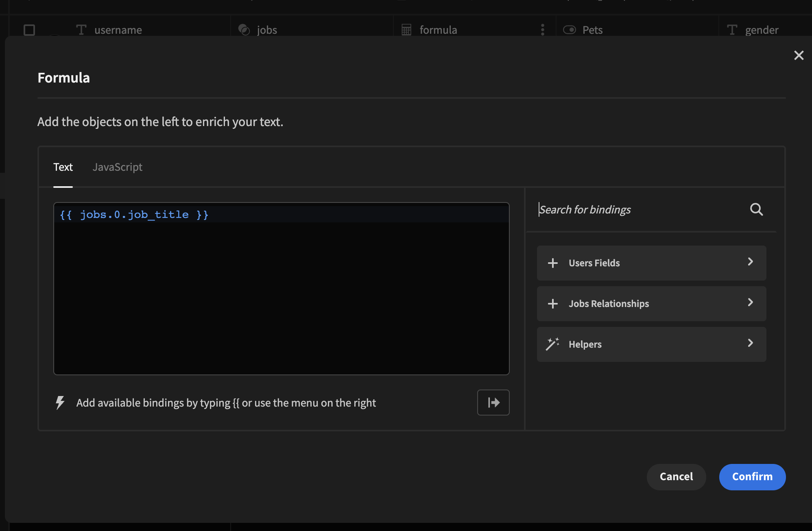Click the search magnifier icon in bindings
Viewport: 812px width, 531px height.
click(756, 209)
